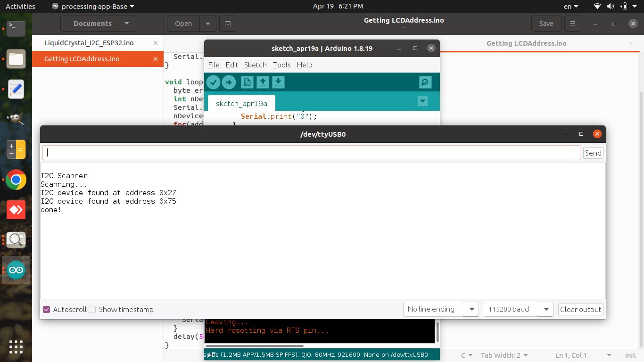Click output line with address 0x75
This screenshot has height=362, width=644.
pos(108,201)
